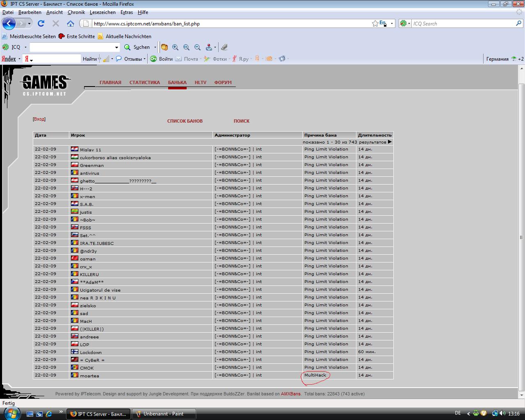Click the joystick games icon in ICQ toolbar
This screenshot has width=525, height=420.
(209, 47)
